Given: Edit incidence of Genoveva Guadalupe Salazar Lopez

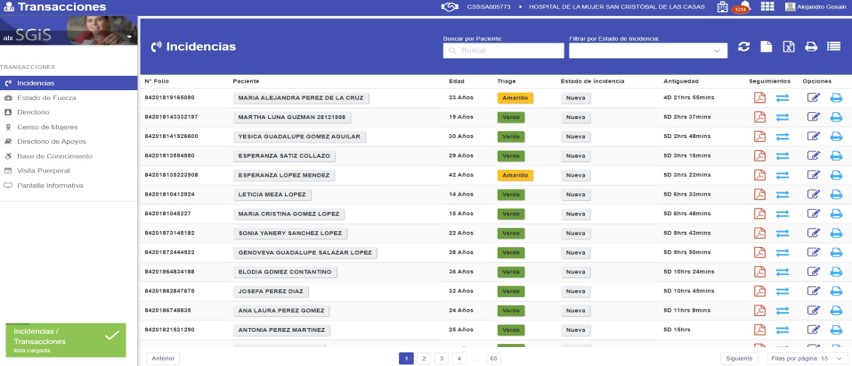Looking at the screenshot, I should click(813, 253).
